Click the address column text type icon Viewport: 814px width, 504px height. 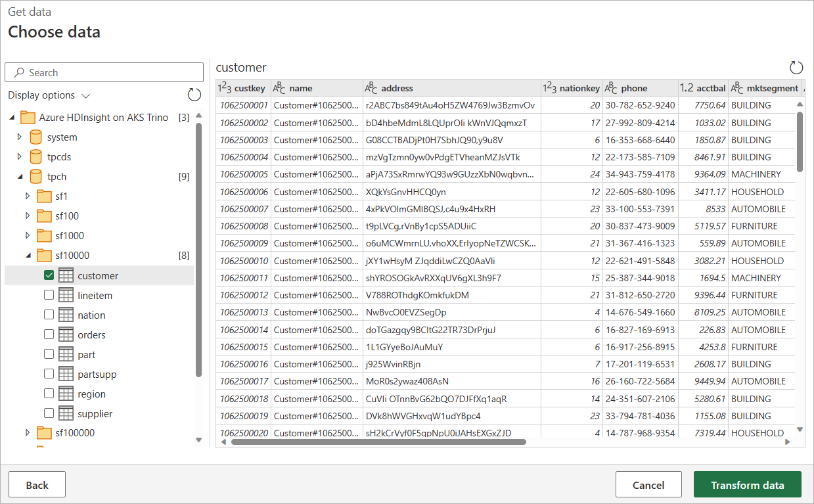[x=371, y=88]
